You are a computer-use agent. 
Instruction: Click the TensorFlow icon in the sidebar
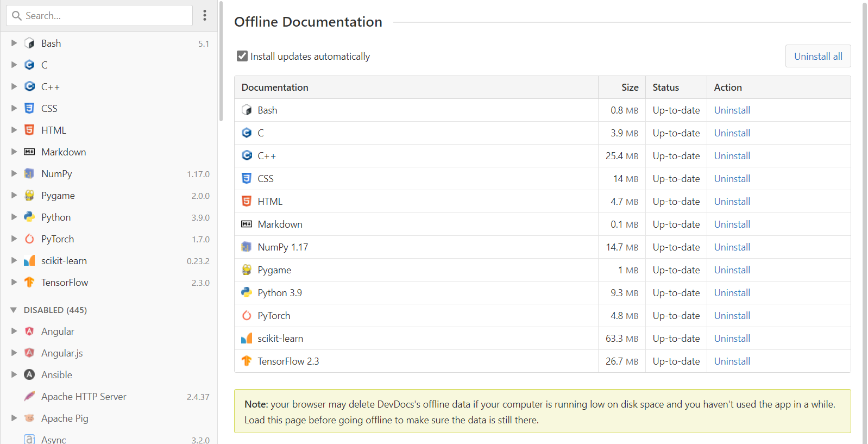(x=29, y=282)
